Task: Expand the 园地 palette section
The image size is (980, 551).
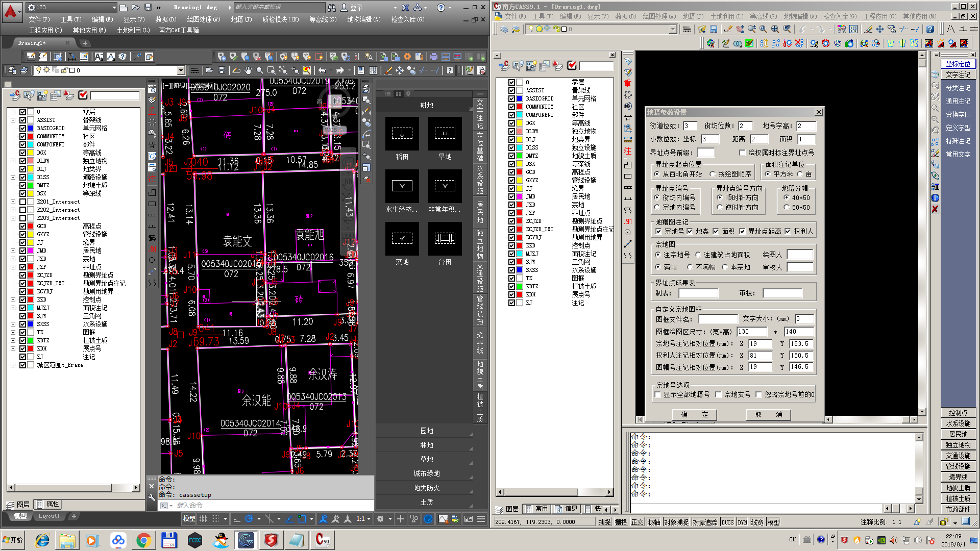Action: [426, 431]
